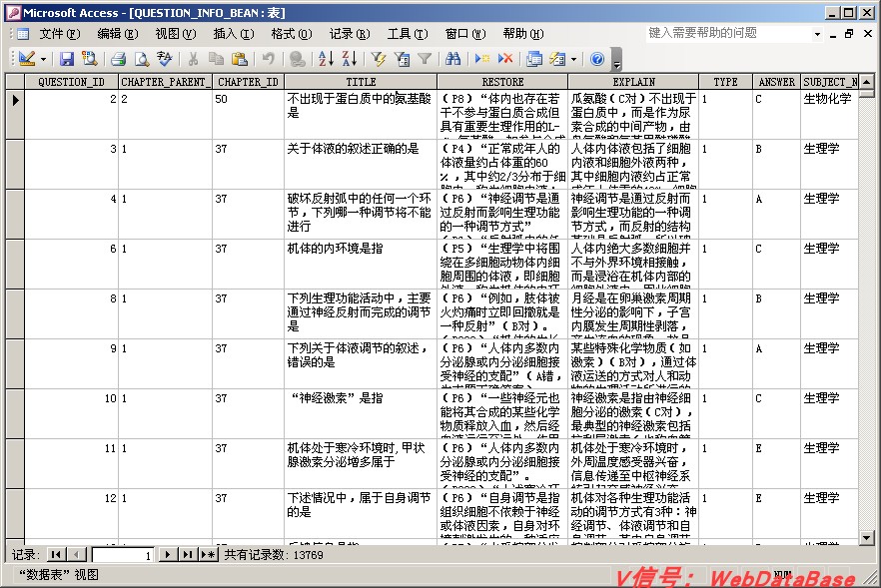Click the Copy icon
The image size is (881, 588).
point(217,59)
